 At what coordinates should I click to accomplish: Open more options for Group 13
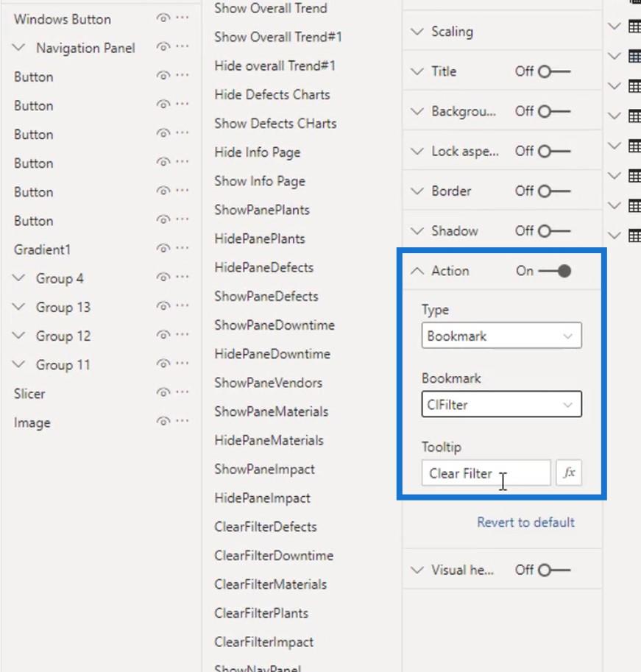coord(182,305)
